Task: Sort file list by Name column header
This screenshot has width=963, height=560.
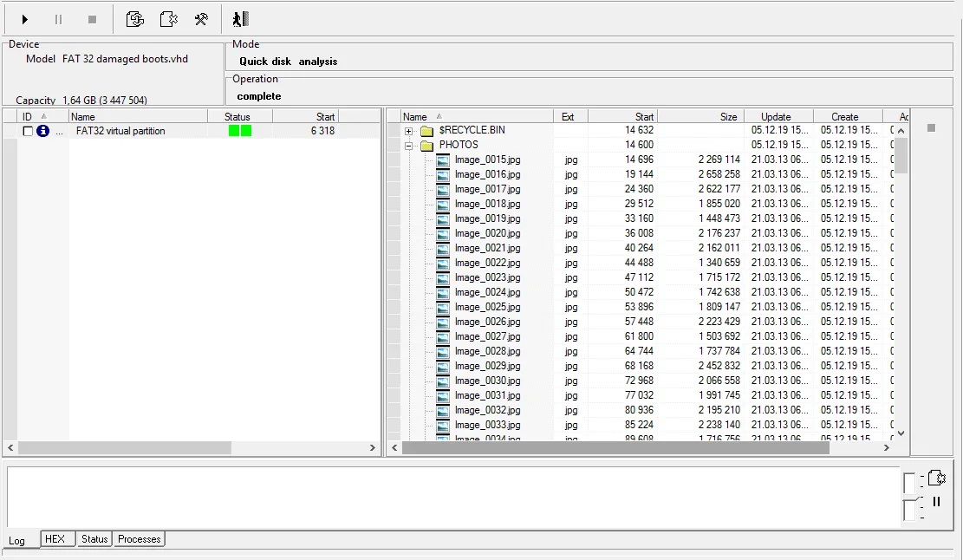Action: 415,117
